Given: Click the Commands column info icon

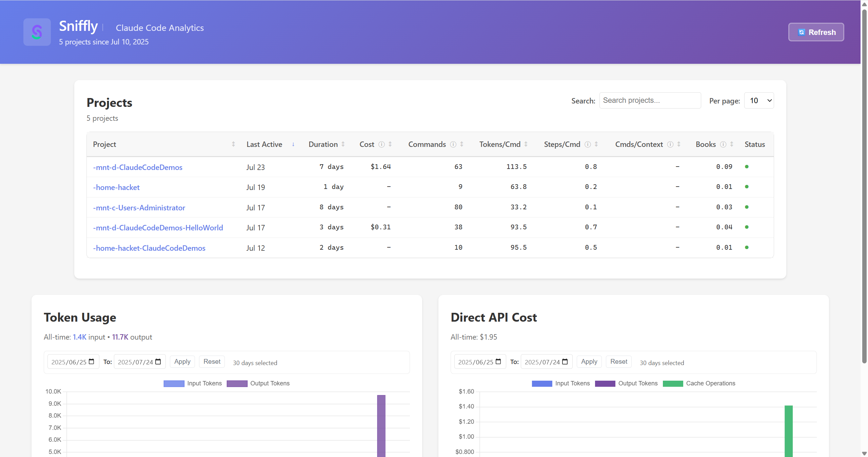Looking at the screenshot, I should pyautogui.click(x=453, y=145).
